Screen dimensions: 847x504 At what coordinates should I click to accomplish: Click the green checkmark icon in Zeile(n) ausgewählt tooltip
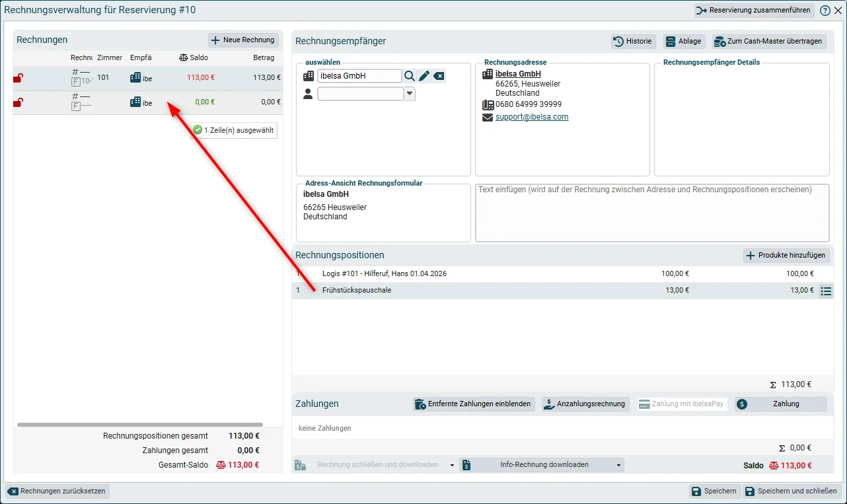pos(198,130)
